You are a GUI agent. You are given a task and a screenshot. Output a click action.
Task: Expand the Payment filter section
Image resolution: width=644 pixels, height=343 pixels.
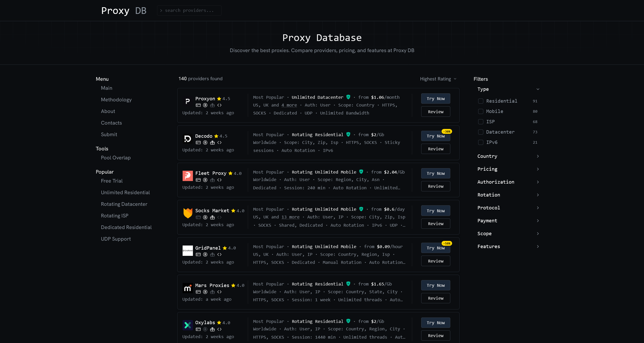point(508,221)
